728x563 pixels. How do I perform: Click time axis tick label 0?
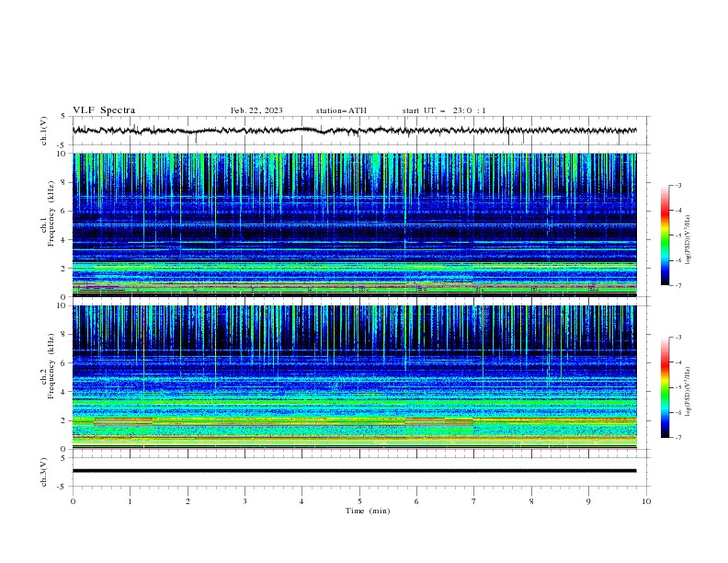(73, 501)
